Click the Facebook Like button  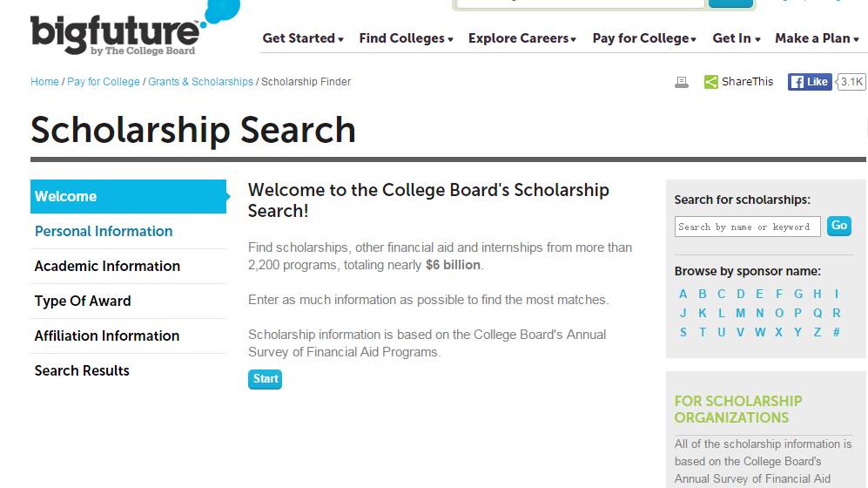click(x=809, y=82)
